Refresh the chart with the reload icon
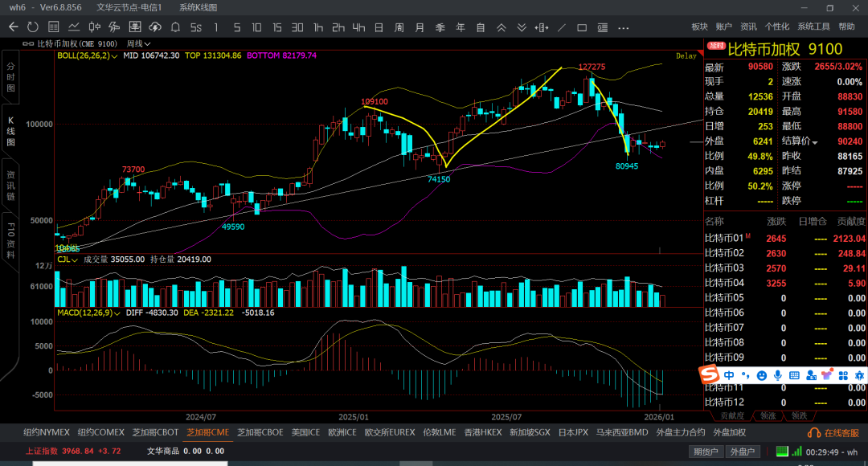This screenshot has height=466, width=868. point(33,27)
